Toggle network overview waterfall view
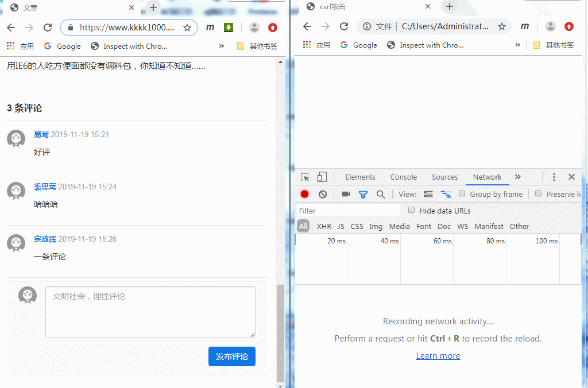Viewport: 588px width, 388px height. [x=446, y=194]
